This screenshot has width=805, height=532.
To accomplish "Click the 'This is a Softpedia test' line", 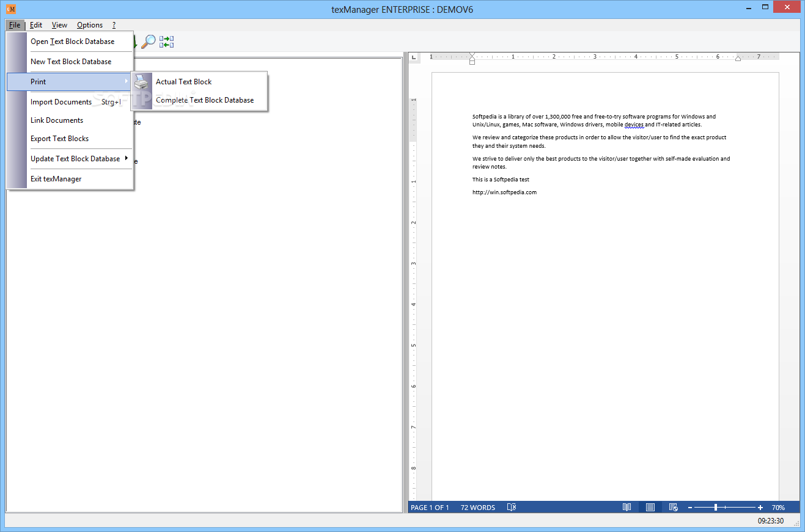I will coord(501,180).
